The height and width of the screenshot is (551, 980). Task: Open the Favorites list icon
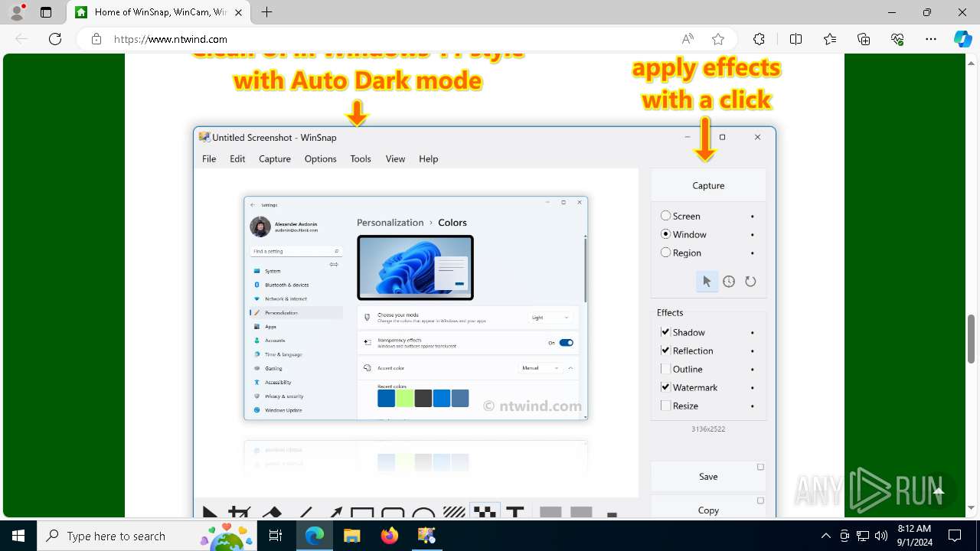pos(830,39)
